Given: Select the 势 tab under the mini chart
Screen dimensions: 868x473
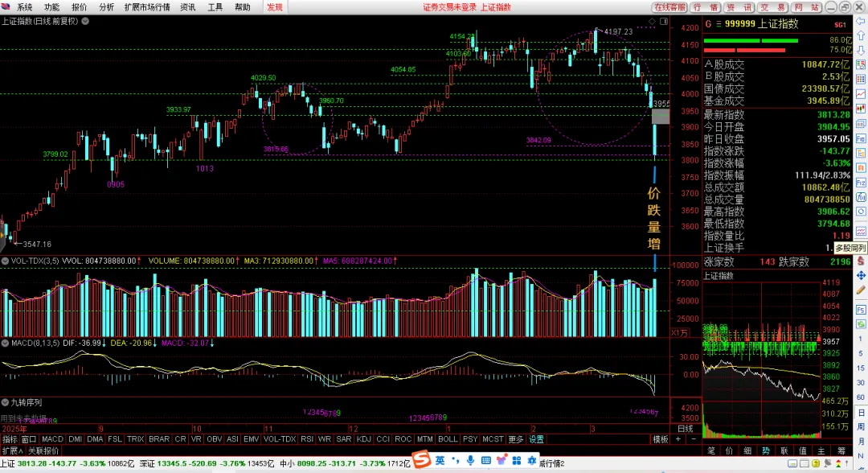Looking at the screenshot, I should 766,450.
